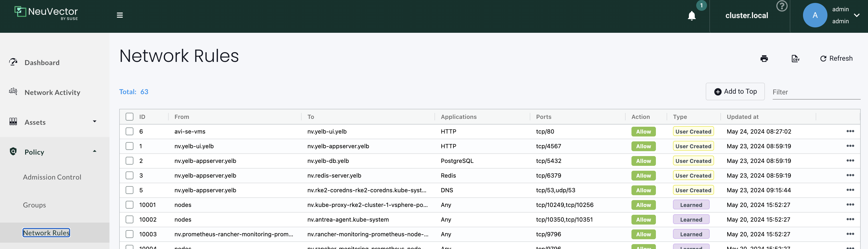This screenshot has height=249, width=868.
Task: Open the help question mark icon
Action: (x=782, y=6)
